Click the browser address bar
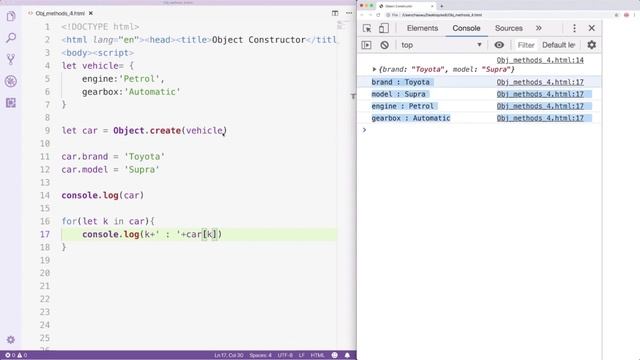Viewport: 640px width, 360px height. point(498,15)
